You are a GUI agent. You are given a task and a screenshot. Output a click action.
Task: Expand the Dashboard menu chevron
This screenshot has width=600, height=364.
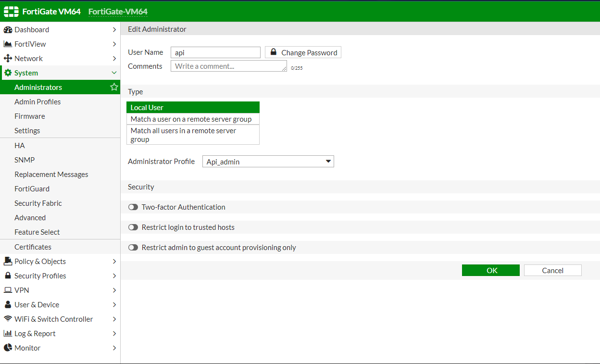[x=114, y=30]
